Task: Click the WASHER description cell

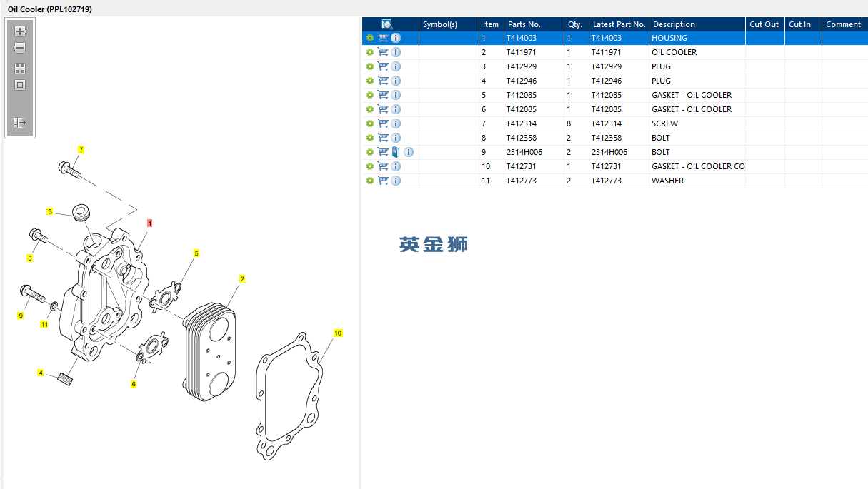Action: pyautogui.click(x=697, y=181)
